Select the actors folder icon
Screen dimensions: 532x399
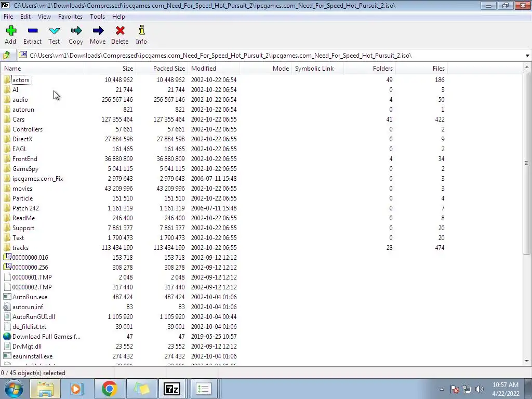7,79
